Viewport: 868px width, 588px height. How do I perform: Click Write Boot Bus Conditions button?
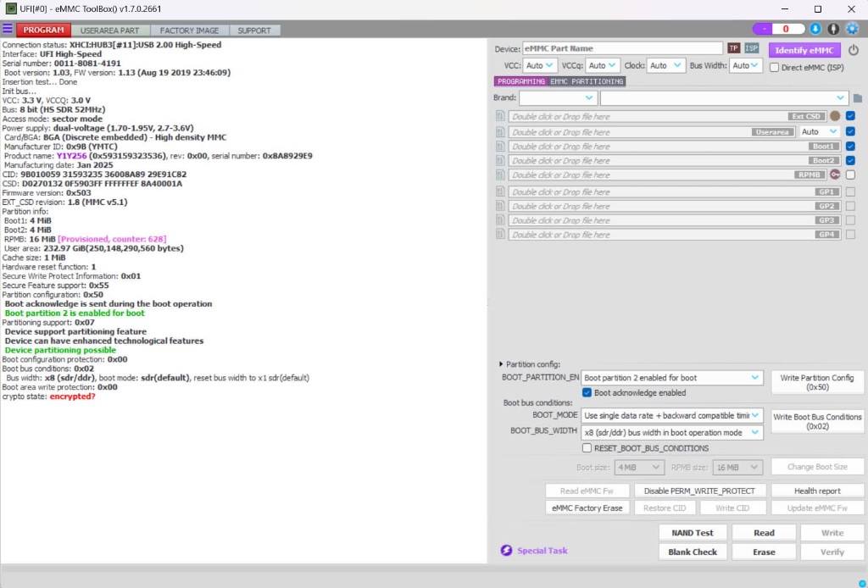pyautogui.click(x=817, y=421)
